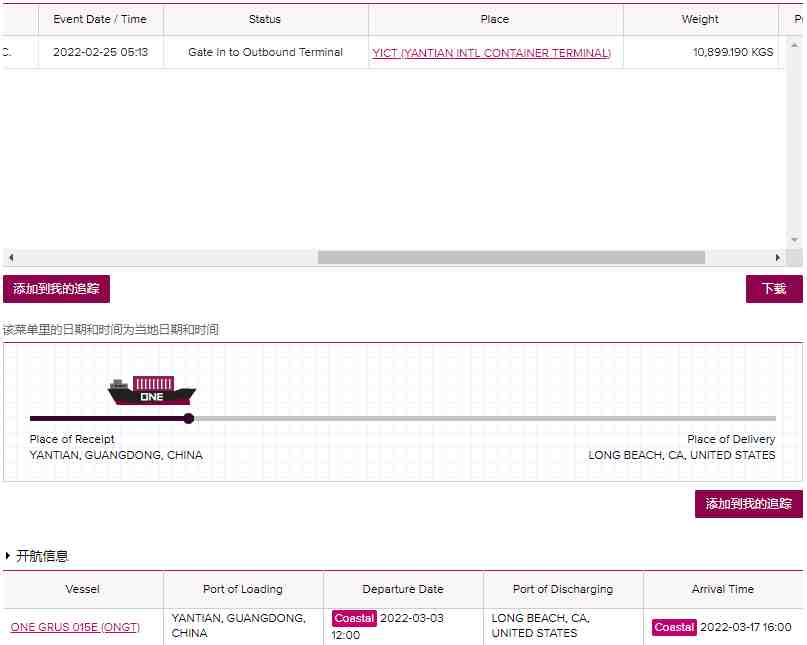
Task: Click the up arrow of the vertical scrollbar
Action: (795, 45)
